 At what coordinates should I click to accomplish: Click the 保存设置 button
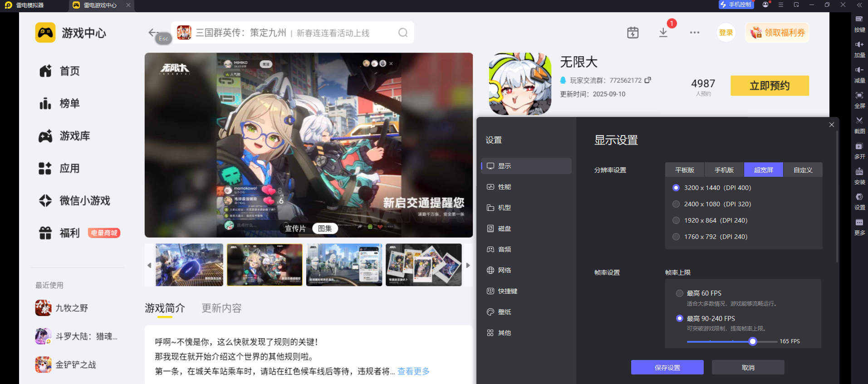click(667, 367)
